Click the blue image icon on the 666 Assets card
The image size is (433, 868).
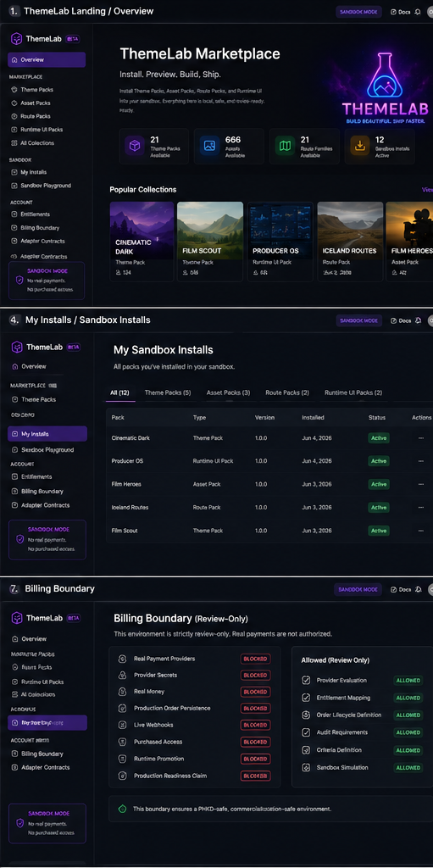tap(209, 146)
